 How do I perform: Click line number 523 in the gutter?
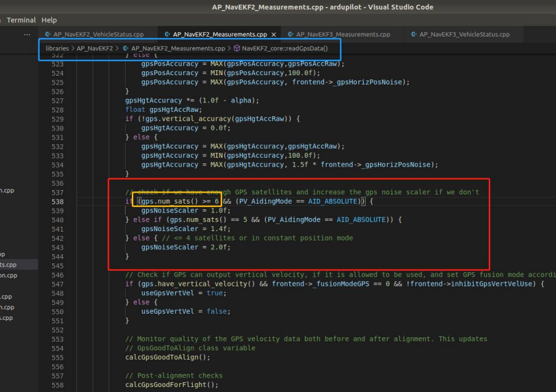tap(57, 64)
